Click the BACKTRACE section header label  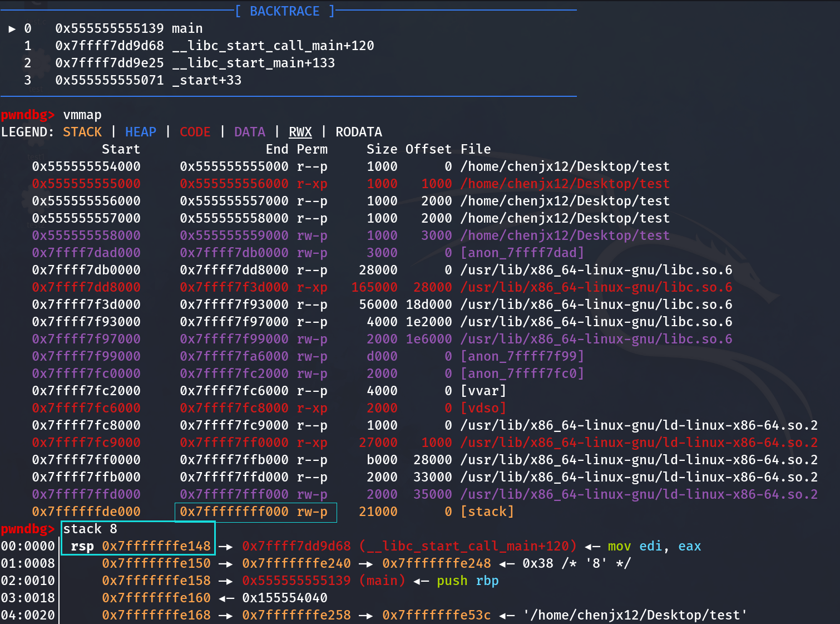coord(284,11)
